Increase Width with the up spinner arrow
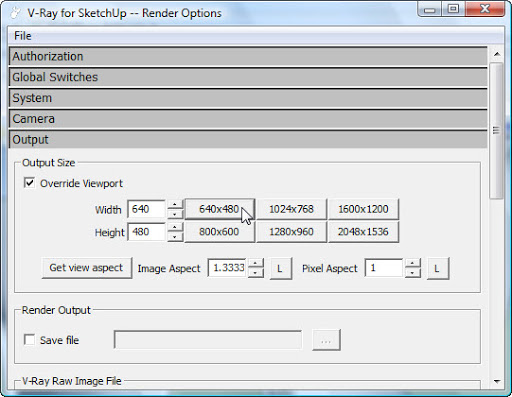The image size is (512, 397). pos(175,204)
